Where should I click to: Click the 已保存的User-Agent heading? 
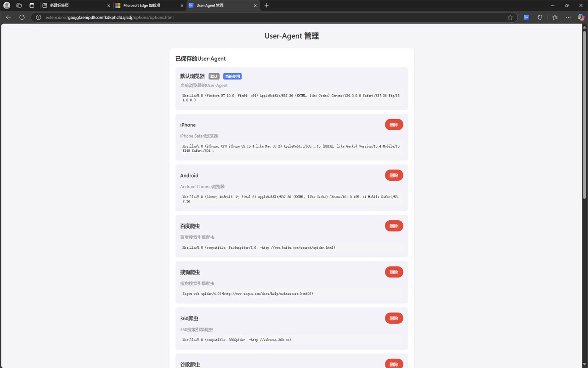(x=200, y=59)
